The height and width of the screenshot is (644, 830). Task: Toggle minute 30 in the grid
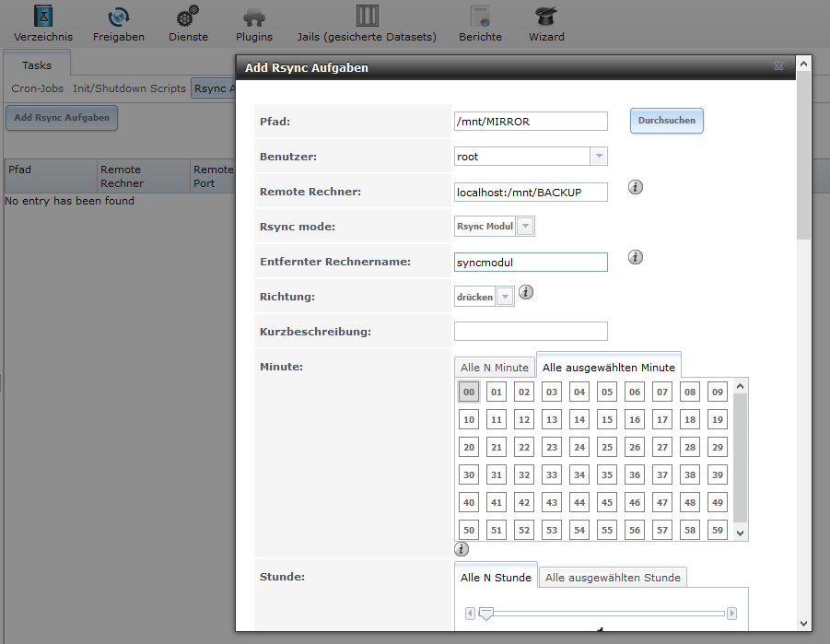(469, 475)
